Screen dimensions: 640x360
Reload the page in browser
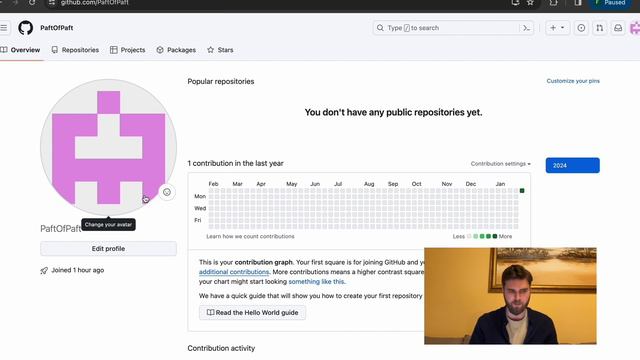pyautogui.click(x=32, y=3)
